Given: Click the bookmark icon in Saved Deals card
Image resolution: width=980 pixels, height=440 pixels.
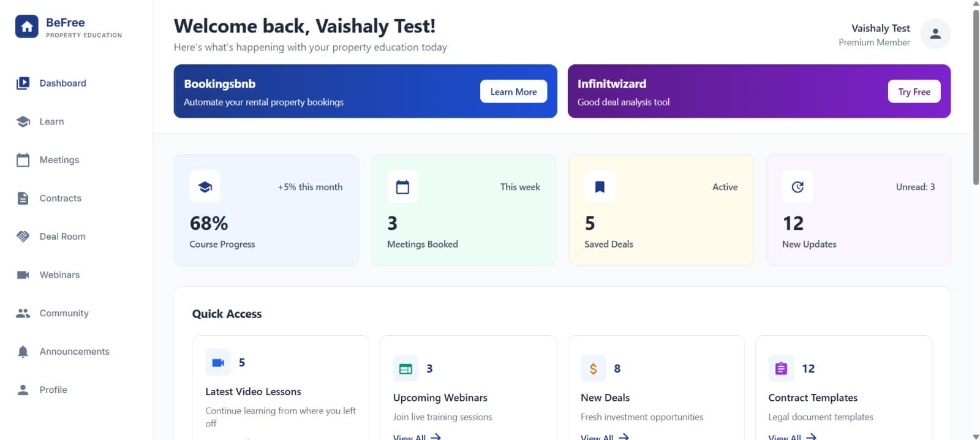Looking at the screenshot, I should (600, 187).
